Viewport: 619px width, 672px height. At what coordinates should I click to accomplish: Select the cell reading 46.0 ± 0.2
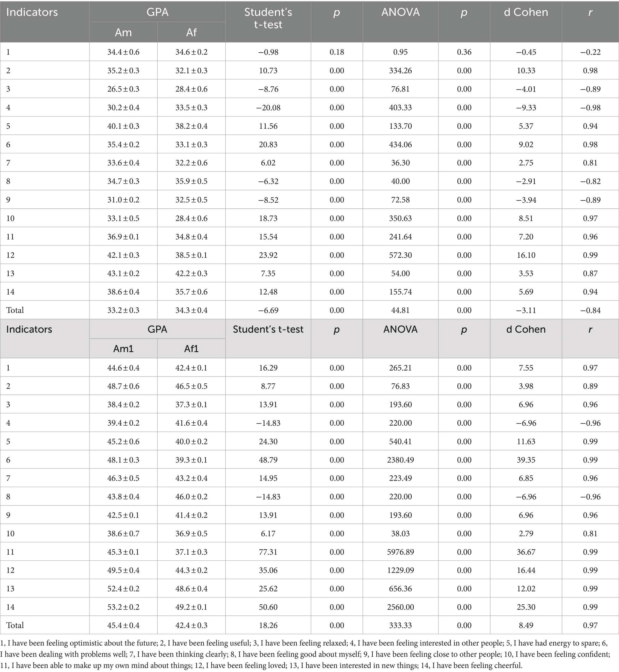click(191, 497)
